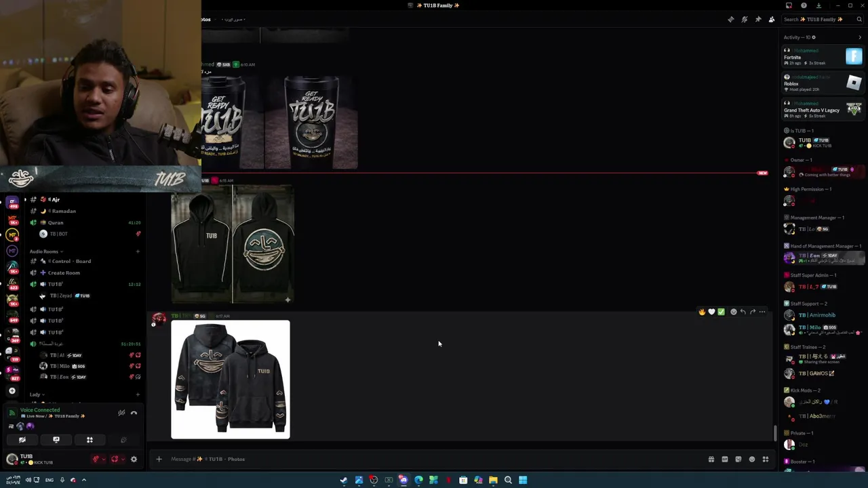Image resolution: width=868 pixels, height=488 pixels.
Task: Open the Roblox activity card
Action: click(x=823, y=83)
